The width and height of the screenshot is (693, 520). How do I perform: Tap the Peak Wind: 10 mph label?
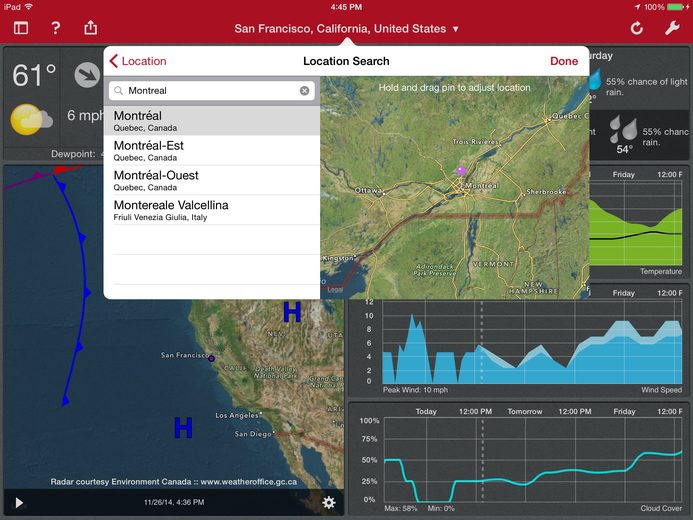tap(415, 390)
